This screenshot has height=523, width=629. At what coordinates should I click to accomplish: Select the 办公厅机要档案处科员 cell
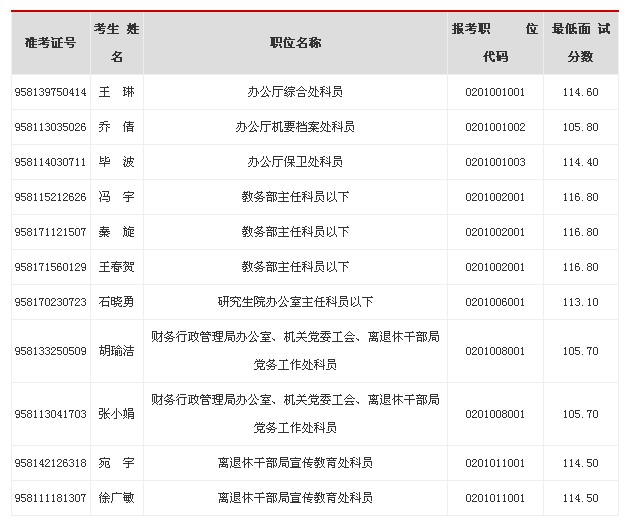pyautogui.click(x=295, y=127)
